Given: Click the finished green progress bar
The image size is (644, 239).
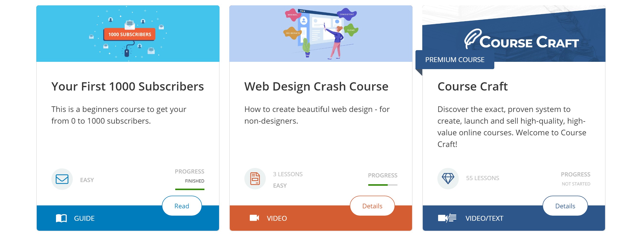Looking at the screenshot, I should (190, 189).
